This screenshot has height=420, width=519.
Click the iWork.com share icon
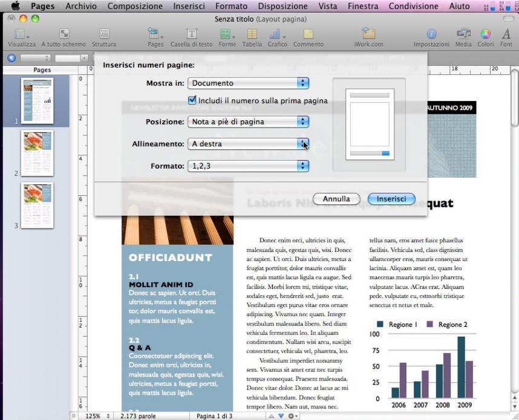click(x=368, y=37)
